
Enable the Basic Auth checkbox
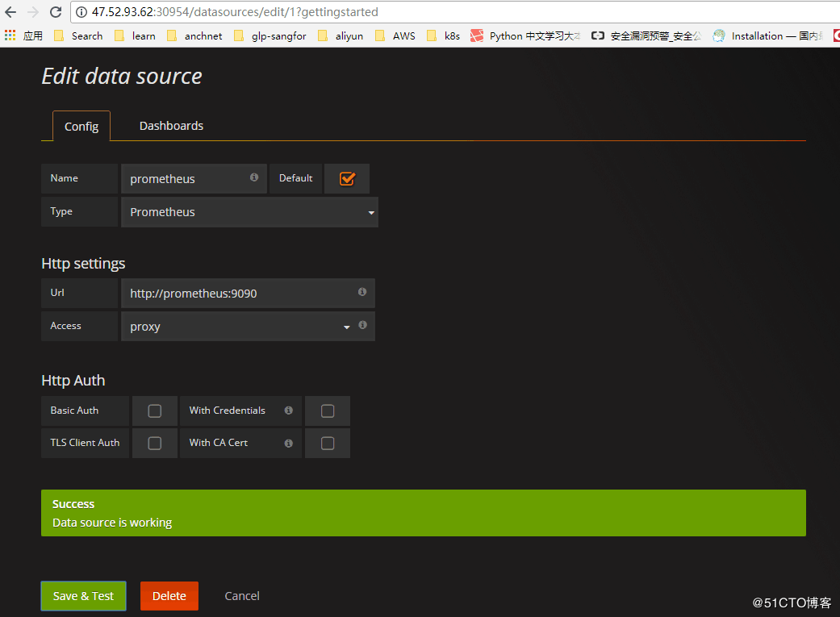pyautogui.click(x=154, y=411)
